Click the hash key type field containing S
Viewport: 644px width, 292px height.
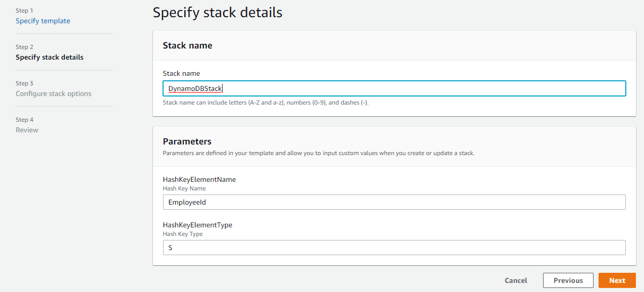[x=394, y=248]
